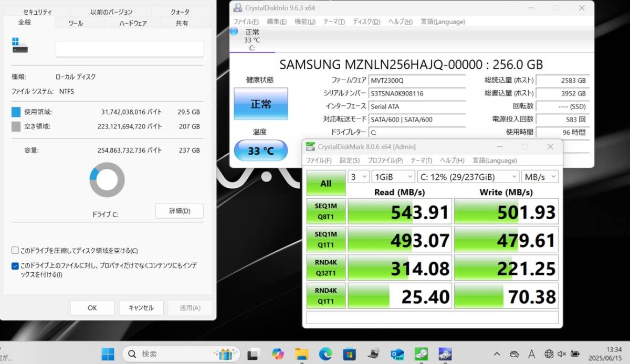Switch to the セキュリティ tab
Image resolution: width=630 pixels, height=364 pixels.
pyautogui.click(x=37, y=12)
